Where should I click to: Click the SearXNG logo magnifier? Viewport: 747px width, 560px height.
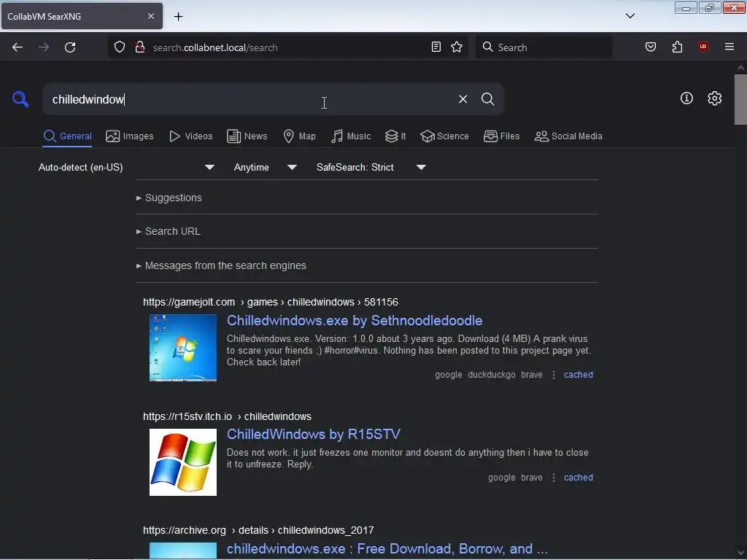[x=20, y=99]
